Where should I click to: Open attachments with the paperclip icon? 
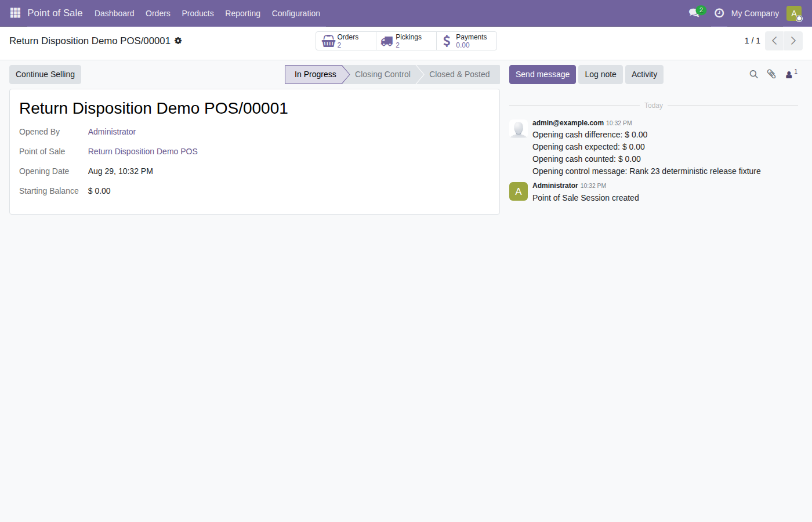(x=771, y=74)
